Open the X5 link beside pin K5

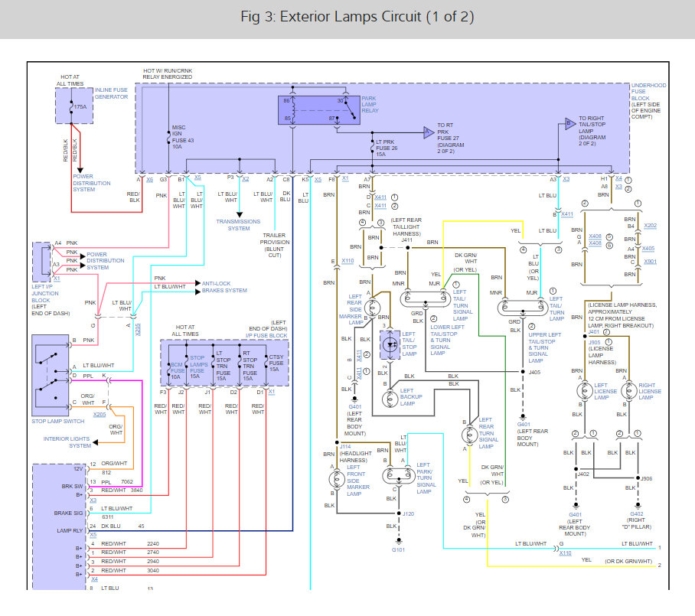click(318, 180)
